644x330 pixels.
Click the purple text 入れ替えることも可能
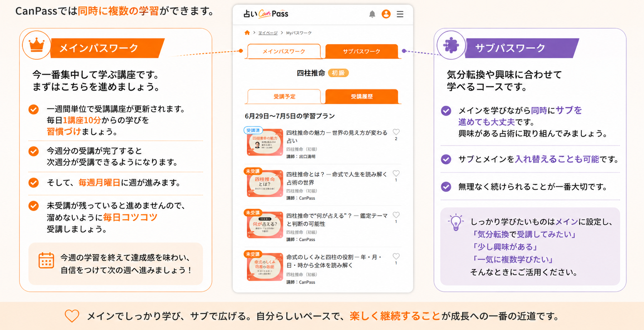557,159
